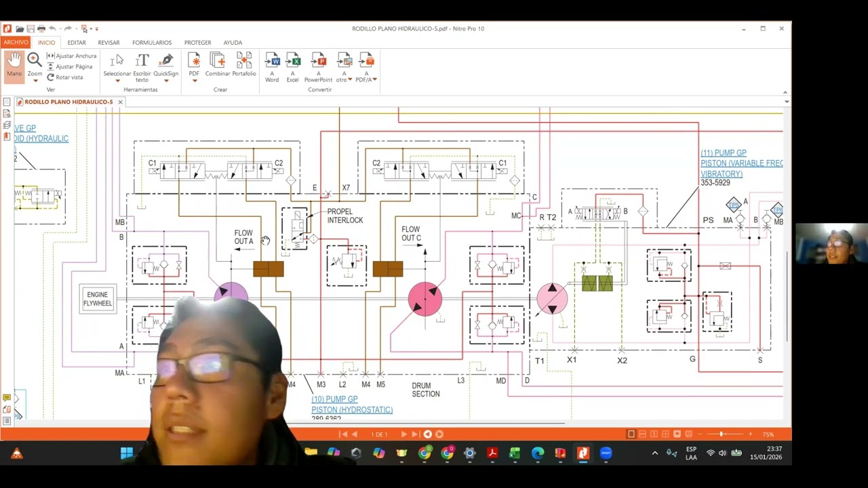Collapse the ribbon with the chevron
868x488 pixels.
(x=785, y=91)
